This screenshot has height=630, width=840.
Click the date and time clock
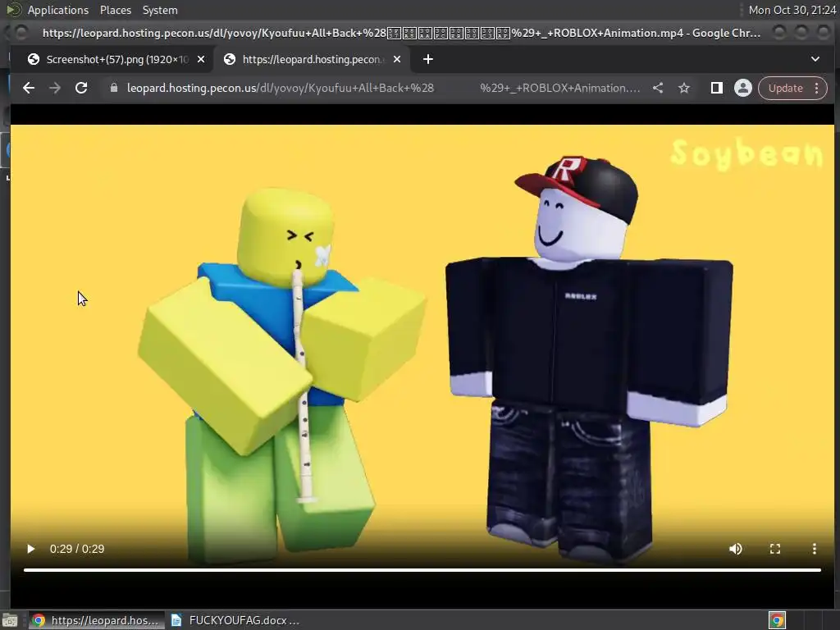(x=792, y=10)
